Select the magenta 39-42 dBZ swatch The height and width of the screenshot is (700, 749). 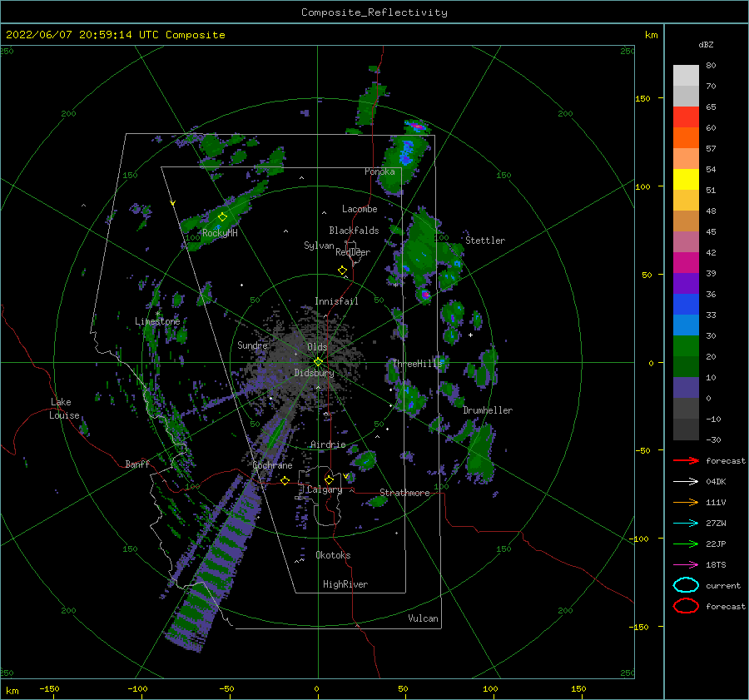click(686, 262)
